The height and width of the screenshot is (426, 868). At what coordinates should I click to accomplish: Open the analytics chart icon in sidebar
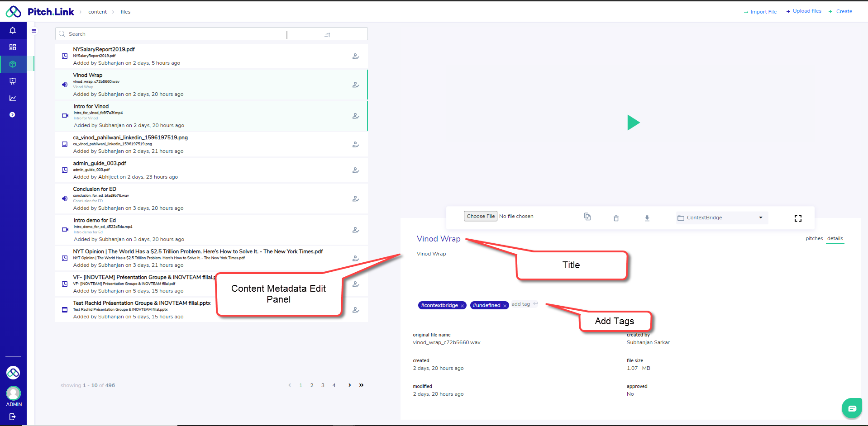coord(13,98)
